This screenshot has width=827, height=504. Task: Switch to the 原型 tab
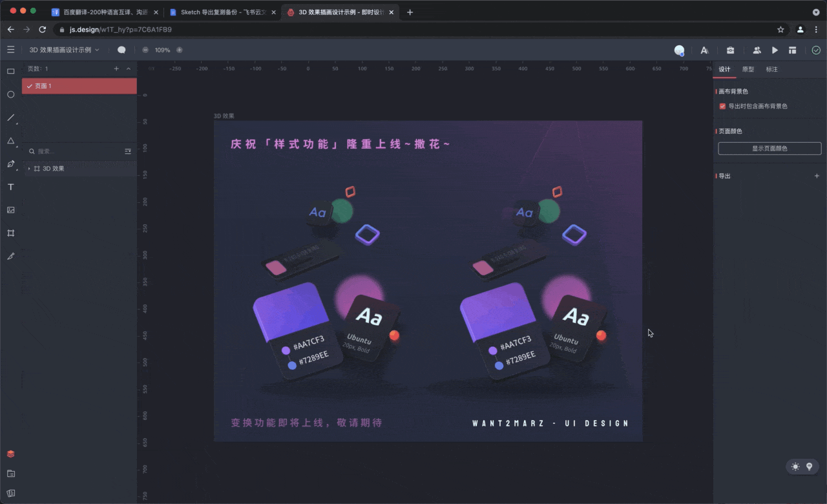[748, 69]
